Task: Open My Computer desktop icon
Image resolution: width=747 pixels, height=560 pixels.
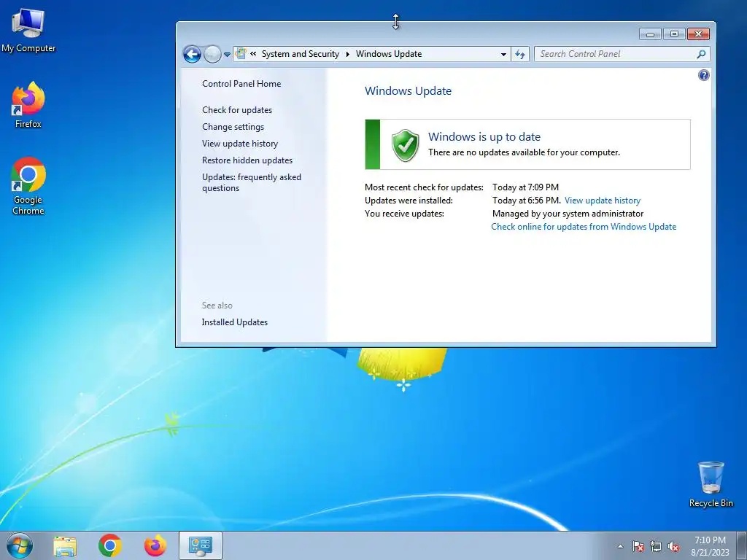Action: coord(28,31)
